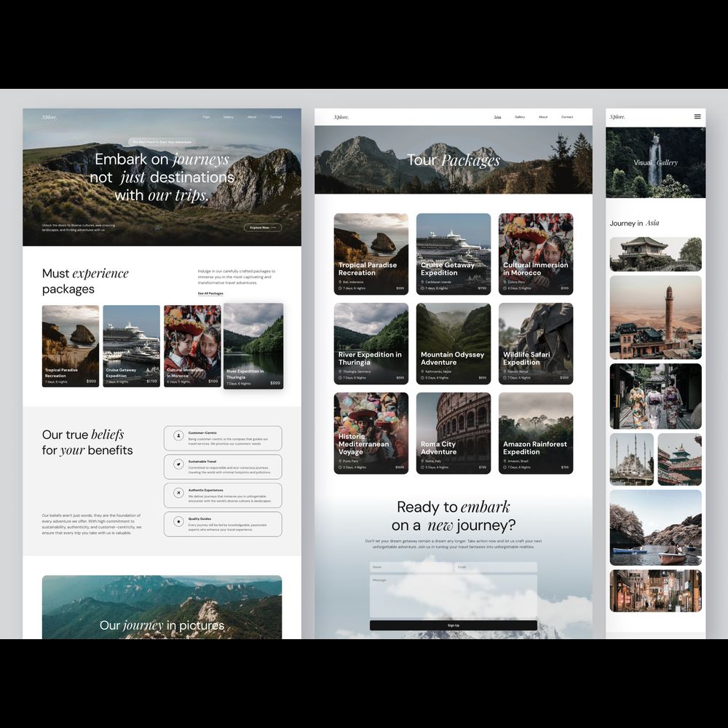Viewport: 728px width, 728px height.
Task: Select About in the Tour Packages page navigation
Action: click(543, 117)
